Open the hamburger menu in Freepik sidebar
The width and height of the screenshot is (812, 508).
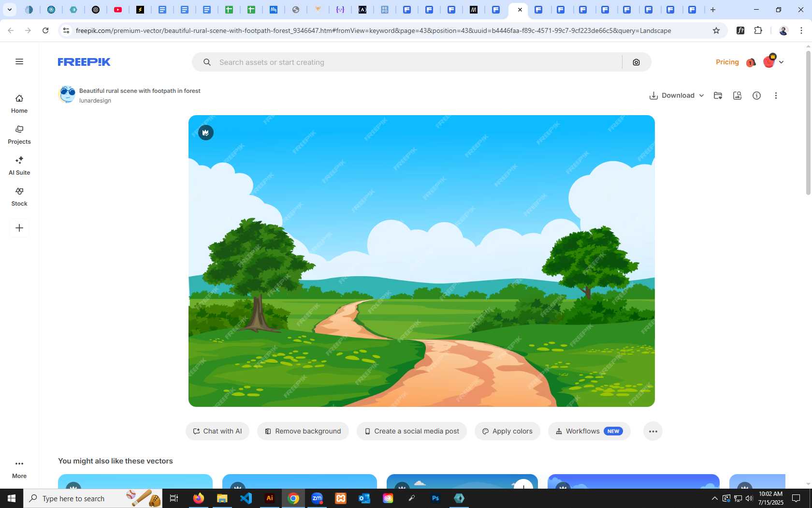(19, 61)
